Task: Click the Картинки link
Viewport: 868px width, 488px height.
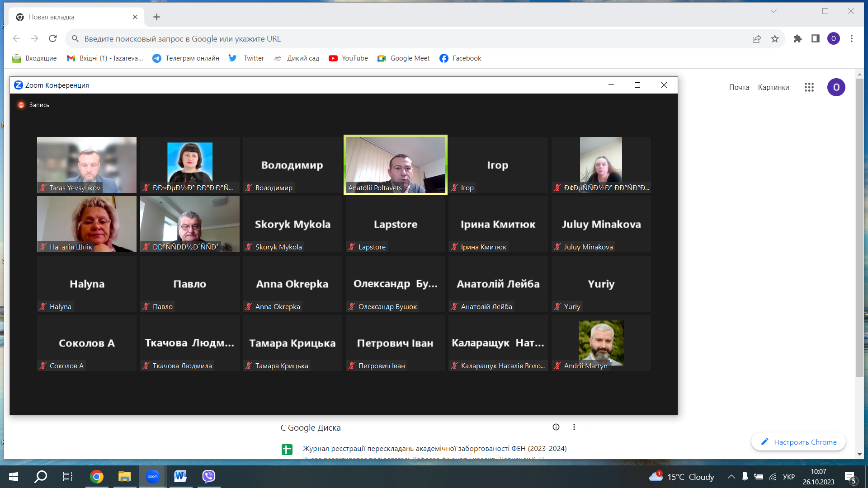Action: coord(774,87)
